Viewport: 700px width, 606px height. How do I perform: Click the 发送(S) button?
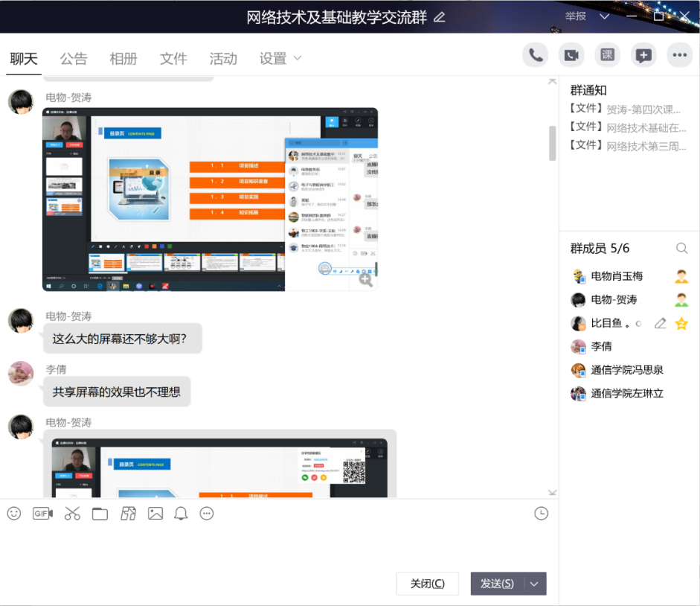point(497,584)
